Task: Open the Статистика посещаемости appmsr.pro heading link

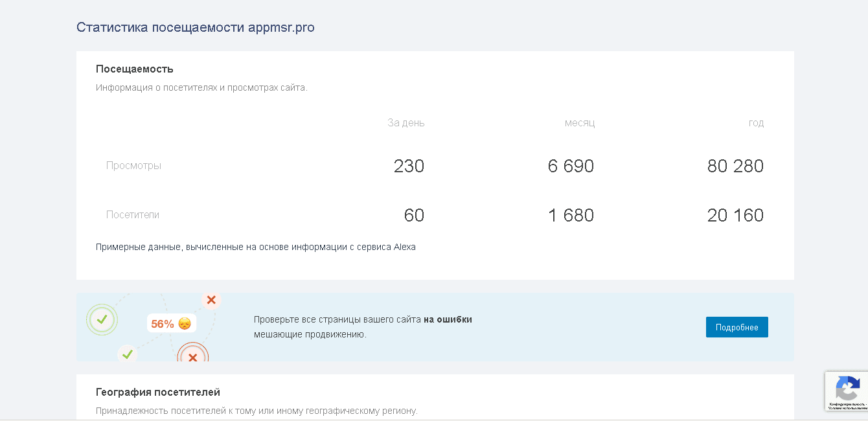Action: point(195,27)
